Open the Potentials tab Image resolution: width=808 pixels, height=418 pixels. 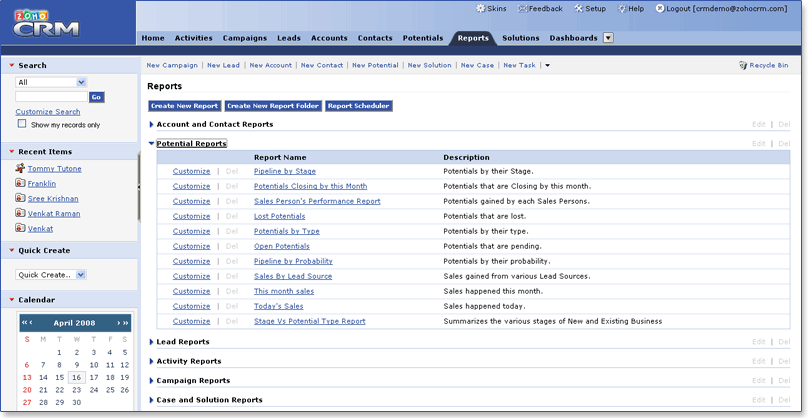coord(423,38)
